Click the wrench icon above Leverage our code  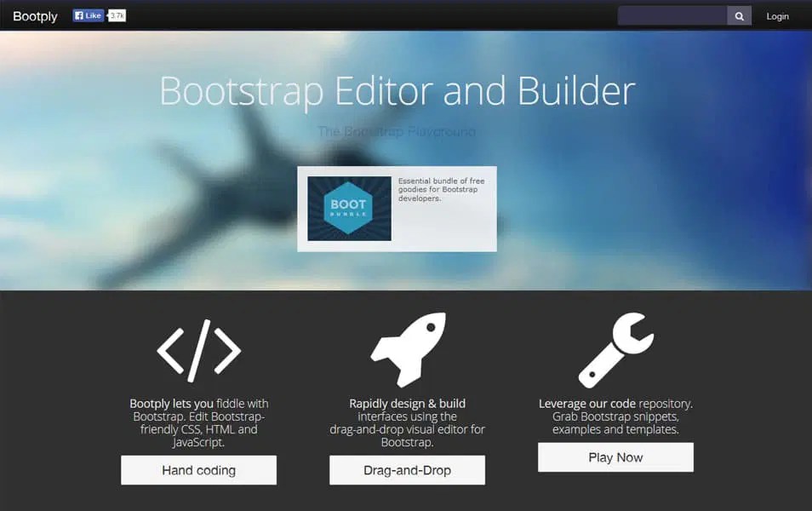click(616, 349)
